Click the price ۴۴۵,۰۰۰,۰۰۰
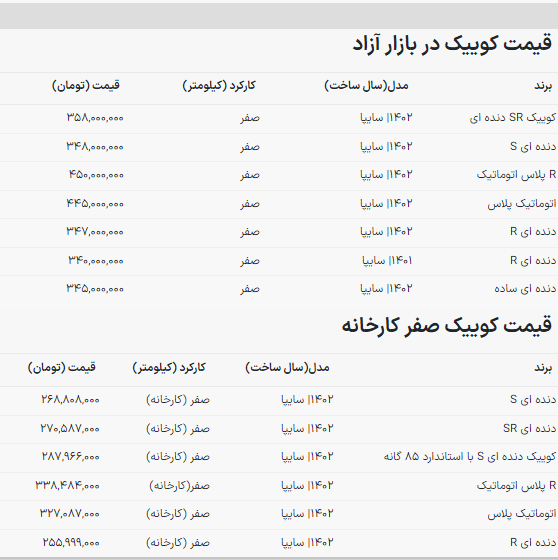This screenshot has height=559, width=558. 95,204
